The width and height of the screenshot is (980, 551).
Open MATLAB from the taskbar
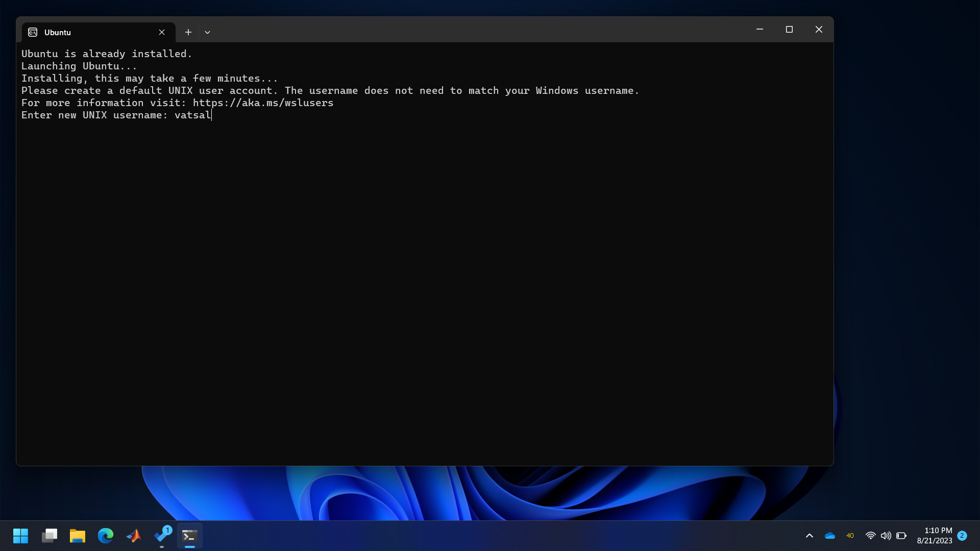click(x=134, y=536)
